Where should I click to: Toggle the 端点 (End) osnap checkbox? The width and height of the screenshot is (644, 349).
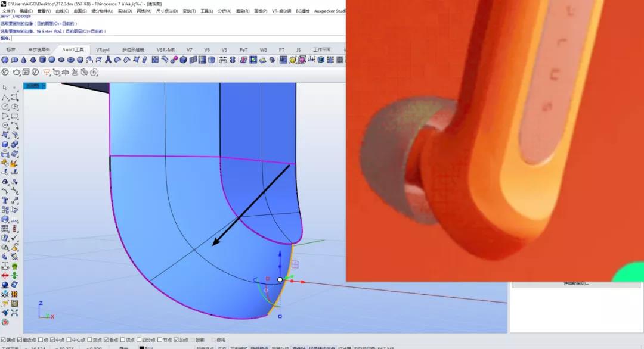(x=3, y=340)
